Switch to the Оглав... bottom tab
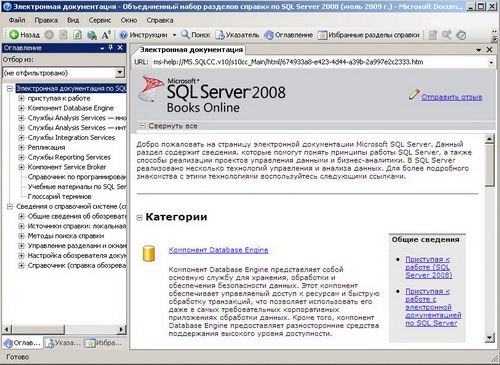 coord(22,343)
